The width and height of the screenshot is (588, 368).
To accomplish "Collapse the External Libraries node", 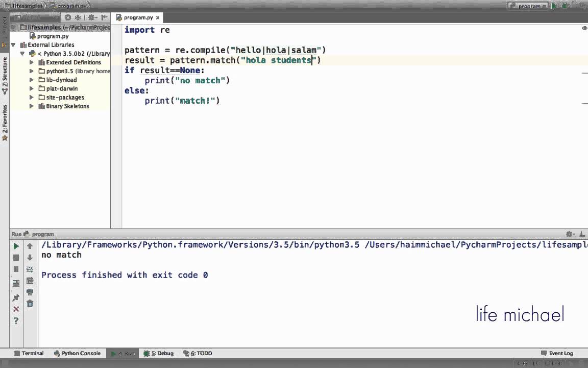I will [x=13, y=44].
